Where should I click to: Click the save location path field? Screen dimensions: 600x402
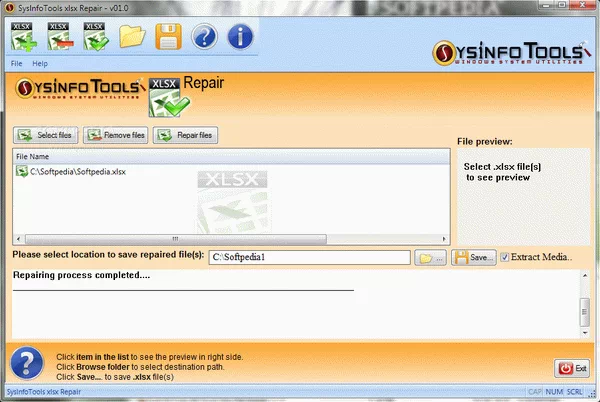310,257
